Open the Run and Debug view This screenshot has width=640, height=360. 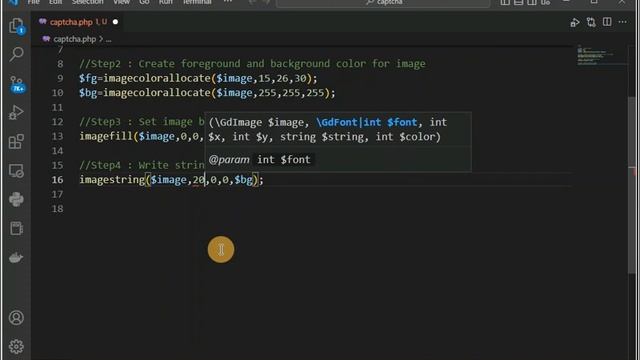(16, 112)
